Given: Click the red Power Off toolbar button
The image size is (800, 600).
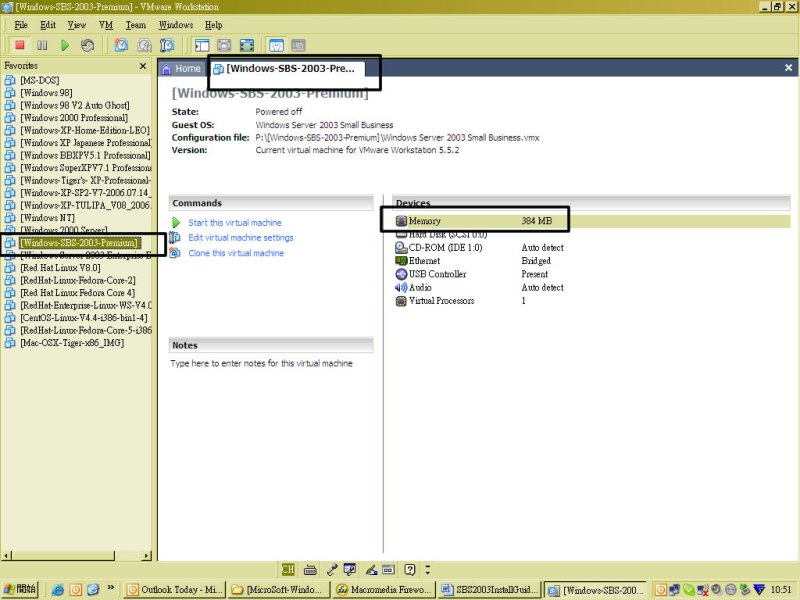Looking at the screenshot, I should [x=20, y=45].
